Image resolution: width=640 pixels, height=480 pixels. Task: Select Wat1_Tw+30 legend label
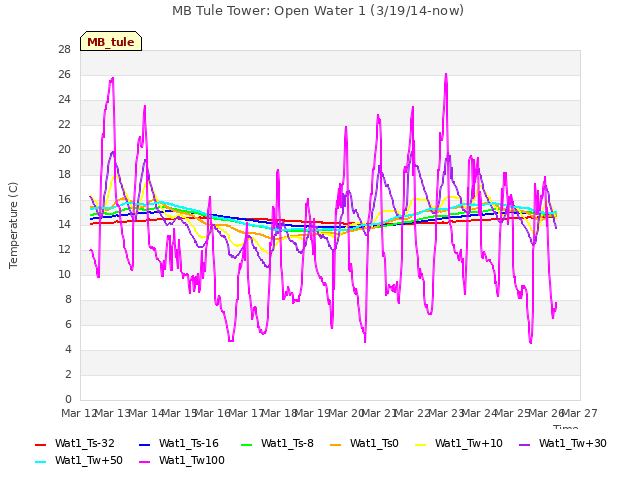coord(573,443)
